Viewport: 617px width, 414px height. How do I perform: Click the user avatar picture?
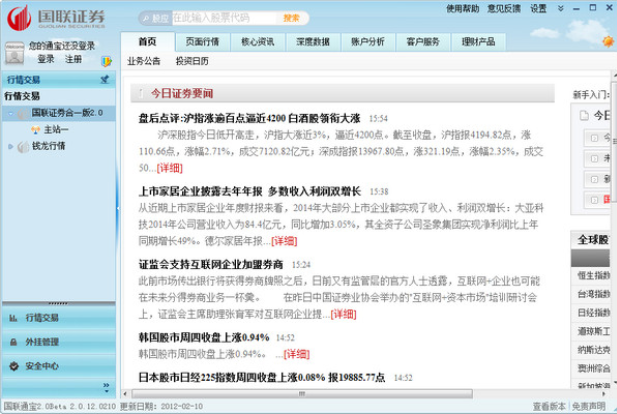pos(15,53)
